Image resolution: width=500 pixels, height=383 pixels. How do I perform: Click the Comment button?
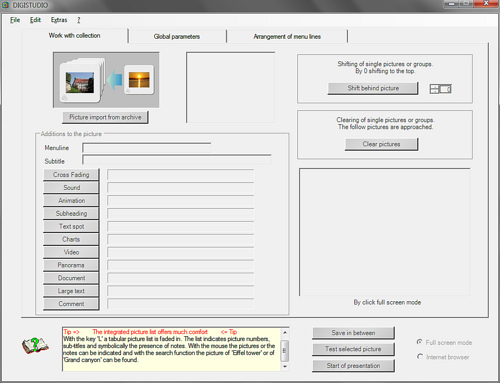click(x=71, y=304)
